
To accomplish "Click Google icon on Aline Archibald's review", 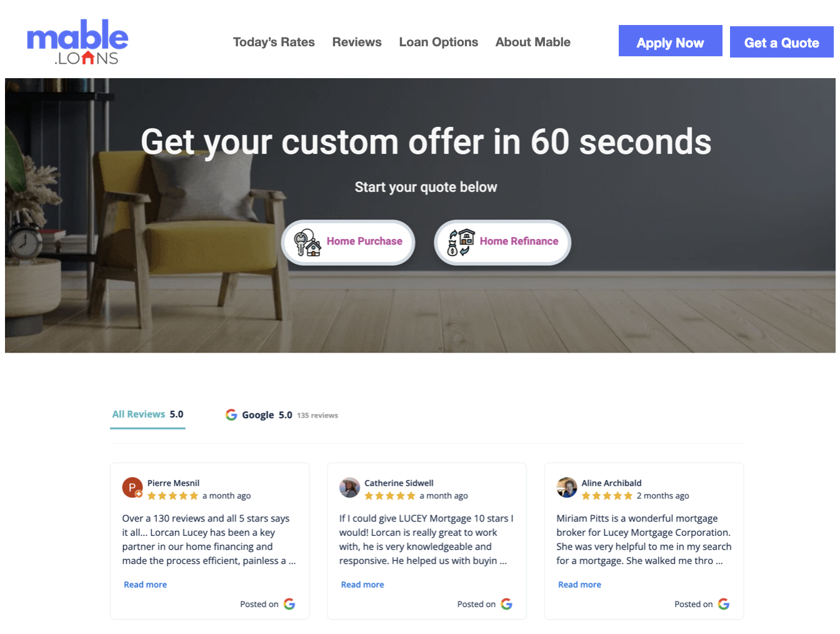I will [x=724, y=604].
